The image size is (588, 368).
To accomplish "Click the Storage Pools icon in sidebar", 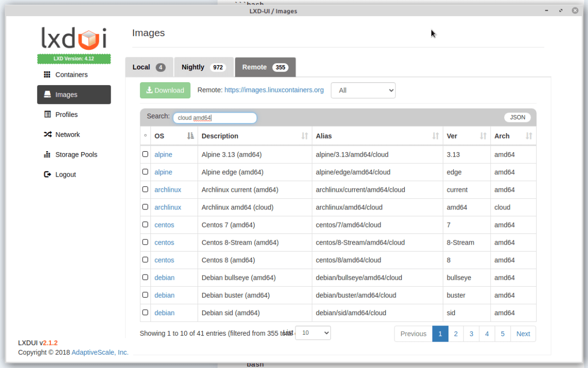I will [47, 155].
